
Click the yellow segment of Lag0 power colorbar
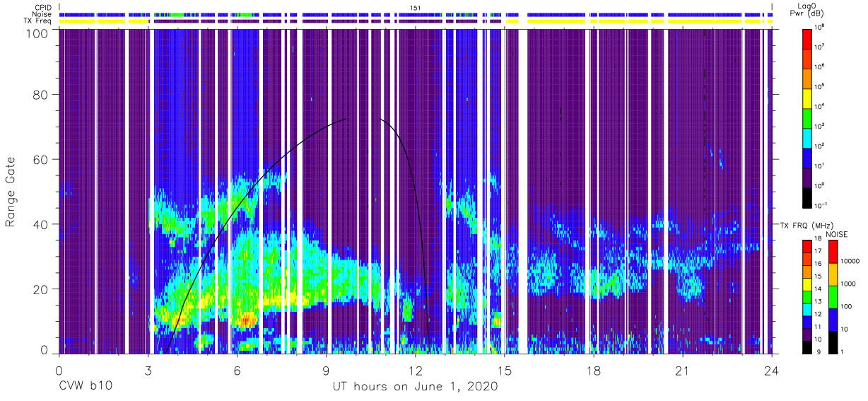(807, 97)
